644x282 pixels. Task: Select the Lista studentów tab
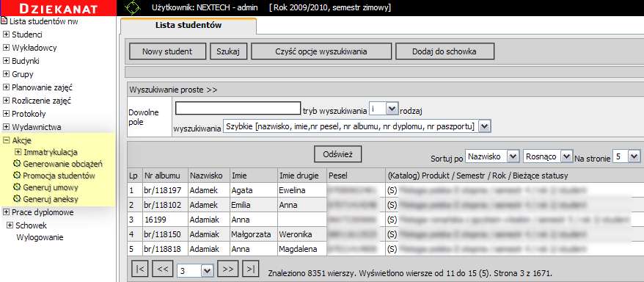pyautogui.click(x=189, y=26)
